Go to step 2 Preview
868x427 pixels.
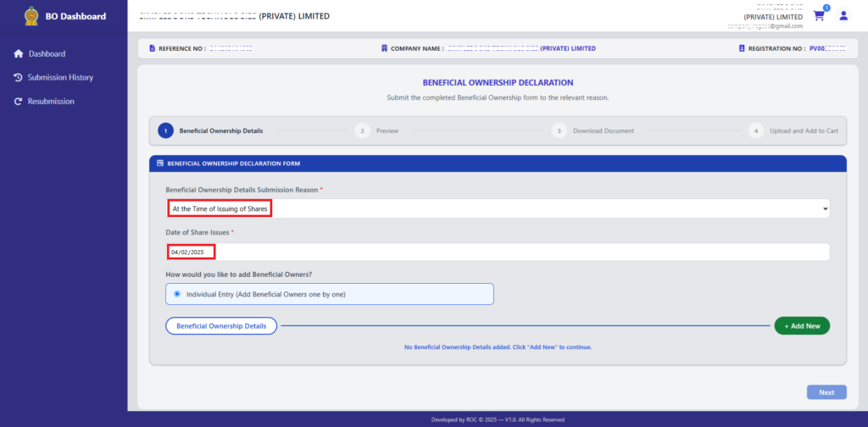point(376,131)
